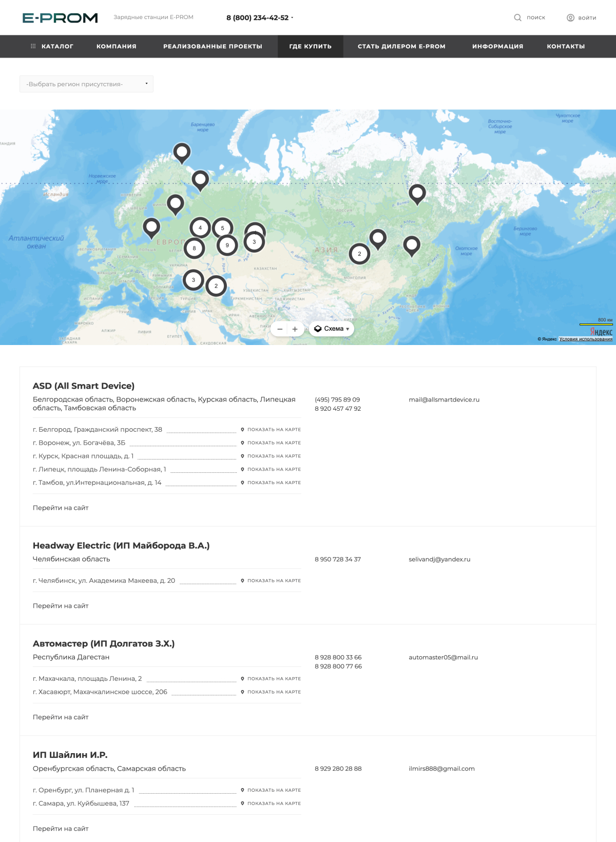Go to РЕАЛИЗОВАННЫЕ ПРОЕКТЫ

coord(213,46)
